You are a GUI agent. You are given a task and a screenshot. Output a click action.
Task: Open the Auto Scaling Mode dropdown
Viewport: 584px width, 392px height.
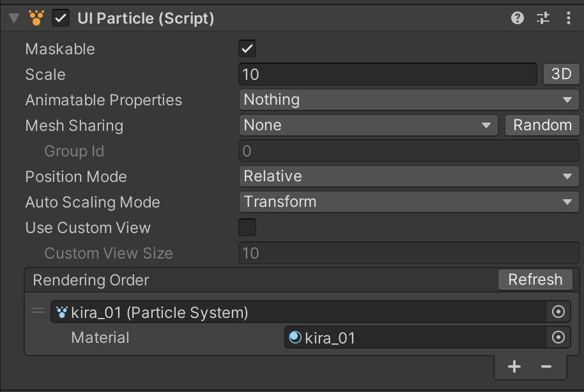pos(409,202)
